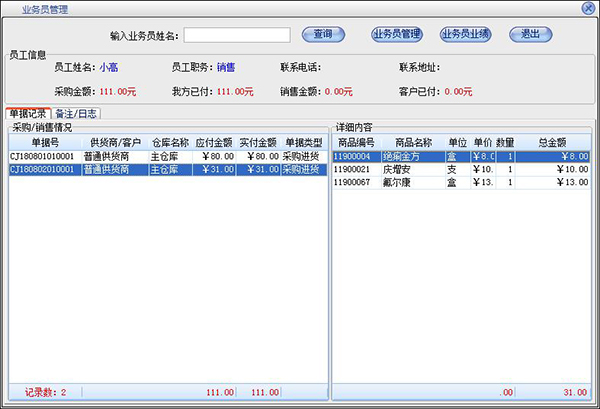Click the 应付金额 column header
This screenshot has width=600, height=409.
212,143
